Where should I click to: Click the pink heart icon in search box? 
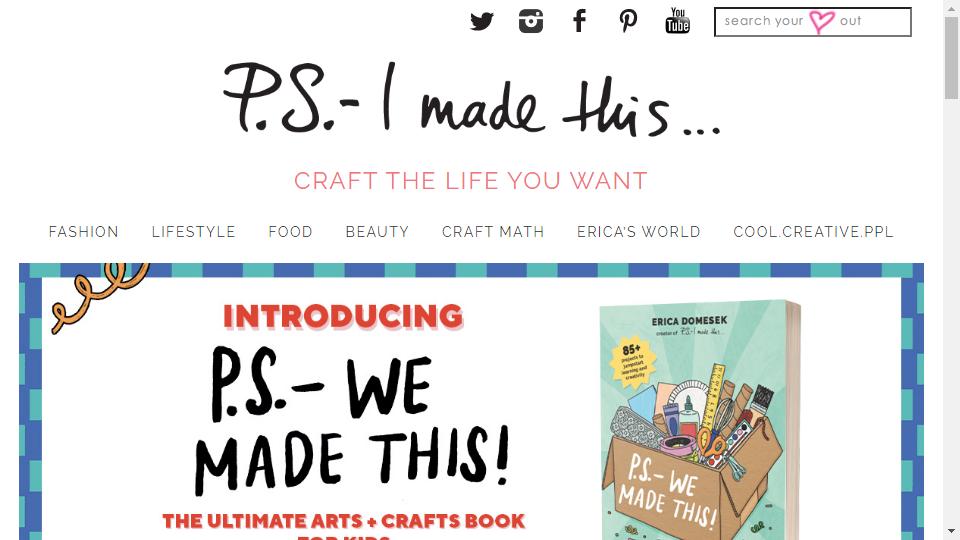(x=822, y=22)
